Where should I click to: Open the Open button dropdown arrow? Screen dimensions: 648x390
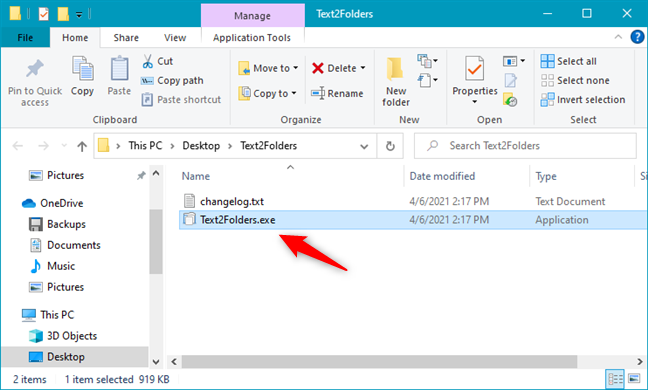click(x=523, y=61)
